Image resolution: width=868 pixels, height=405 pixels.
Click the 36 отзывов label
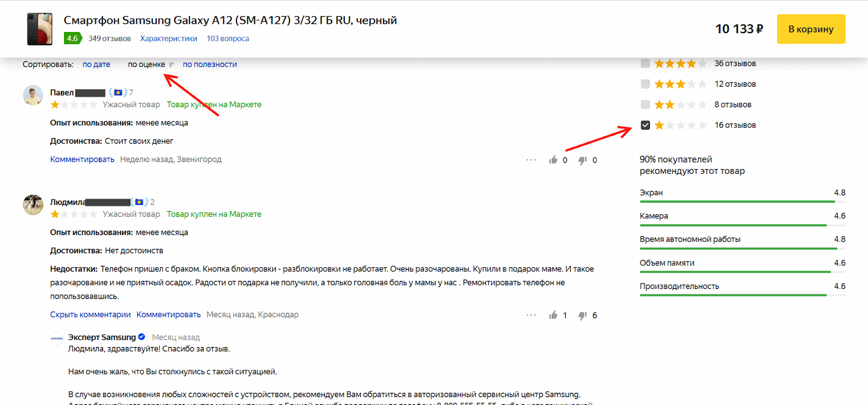tap(735, 63)
